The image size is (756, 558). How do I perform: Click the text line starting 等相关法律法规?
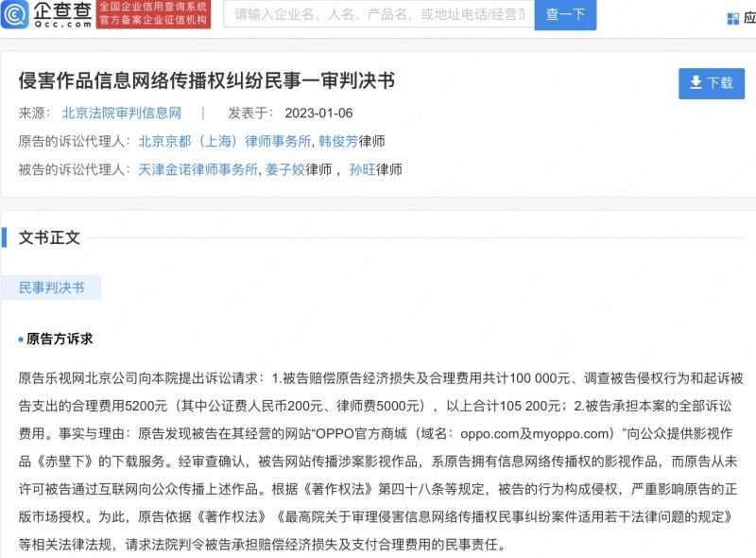[x=263, y=545]
